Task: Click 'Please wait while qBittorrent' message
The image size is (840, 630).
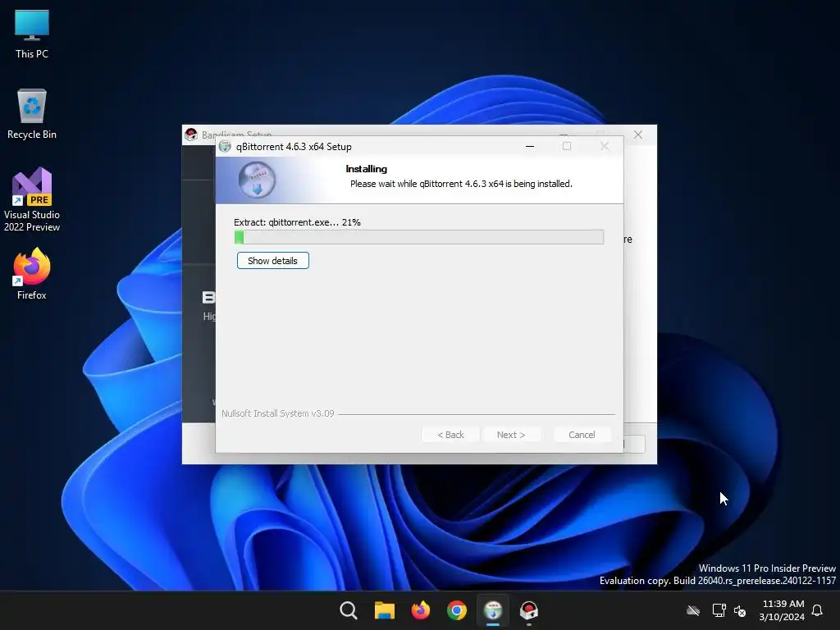Action: [461, 184]
